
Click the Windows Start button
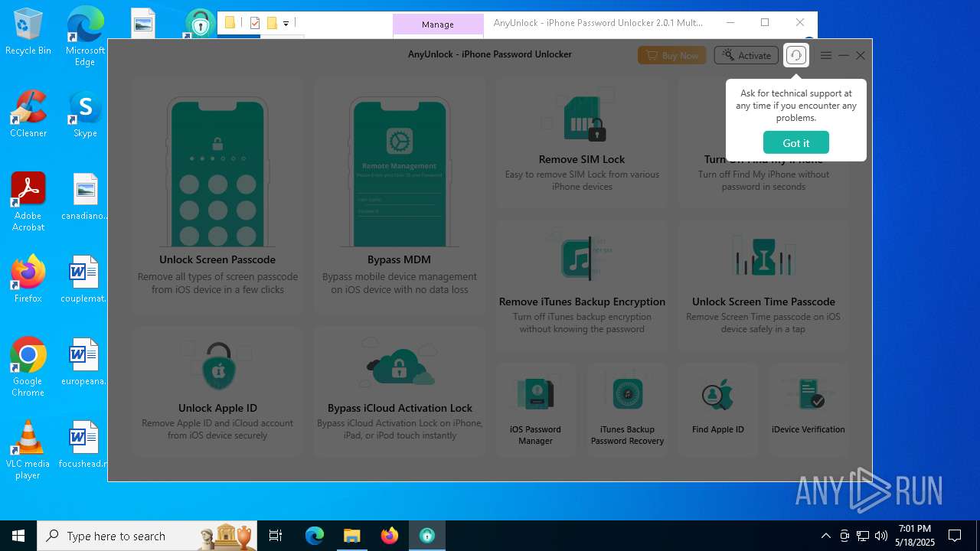(x=18, y=536)
